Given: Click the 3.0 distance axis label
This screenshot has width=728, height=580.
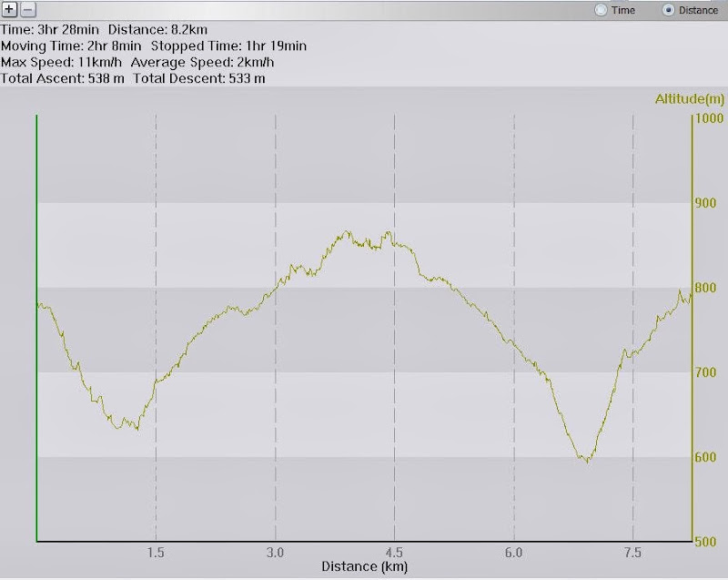Looking at the screenshot, I should pos(276,553).
